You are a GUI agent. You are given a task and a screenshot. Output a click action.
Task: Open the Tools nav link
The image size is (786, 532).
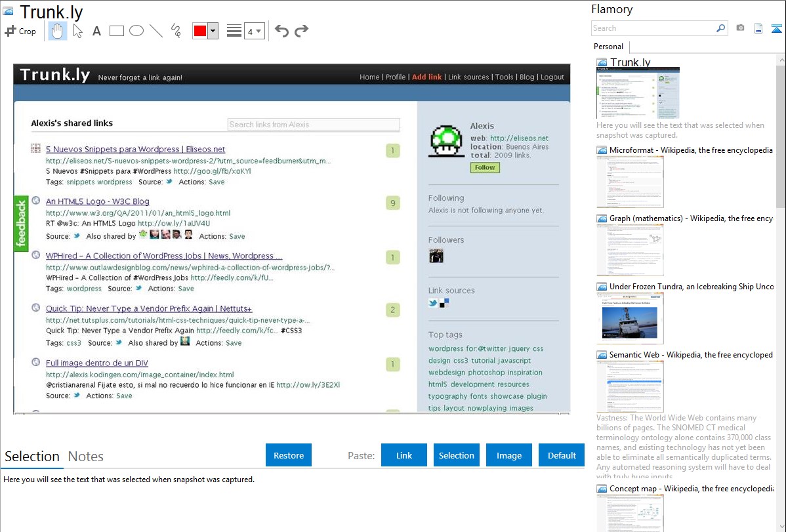coord(505,77)
